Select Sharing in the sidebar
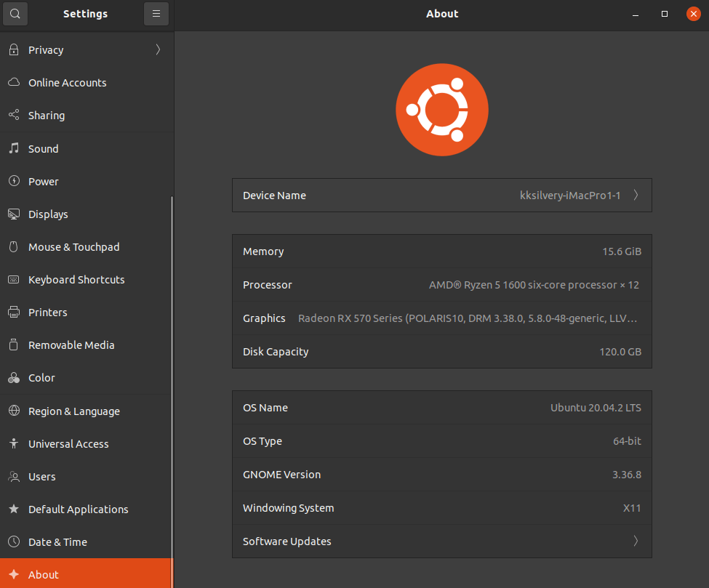The height and width of the screenshot is (588, 709). click(87, 116)
